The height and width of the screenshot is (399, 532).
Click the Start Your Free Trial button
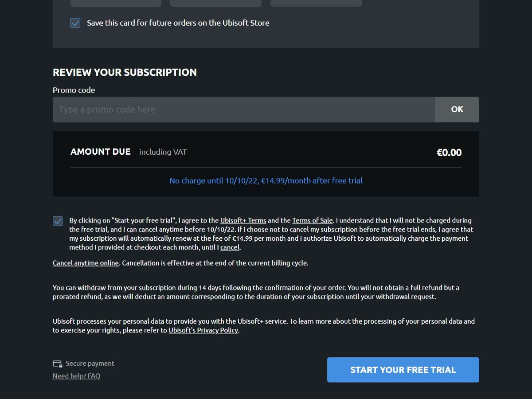[x=403, y=370]
